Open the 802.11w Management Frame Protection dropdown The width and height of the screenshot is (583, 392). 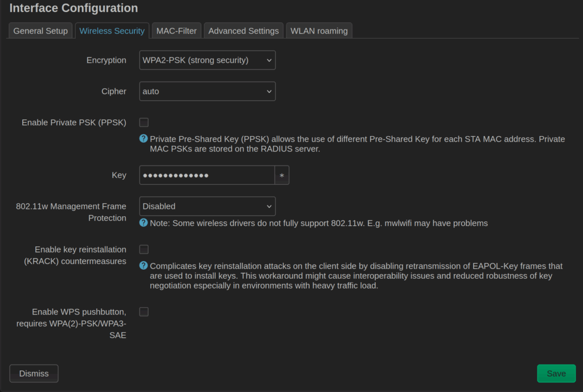coord(207,207)
